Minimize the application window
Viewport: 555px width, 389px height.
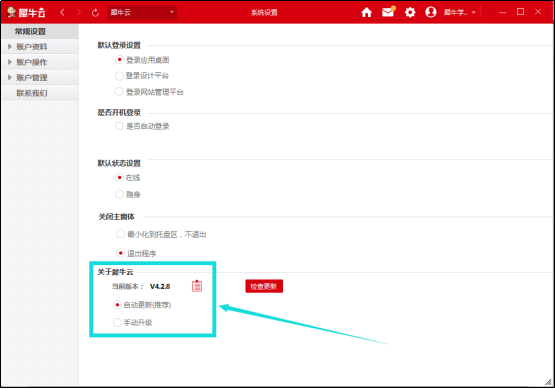pos(503,12)
